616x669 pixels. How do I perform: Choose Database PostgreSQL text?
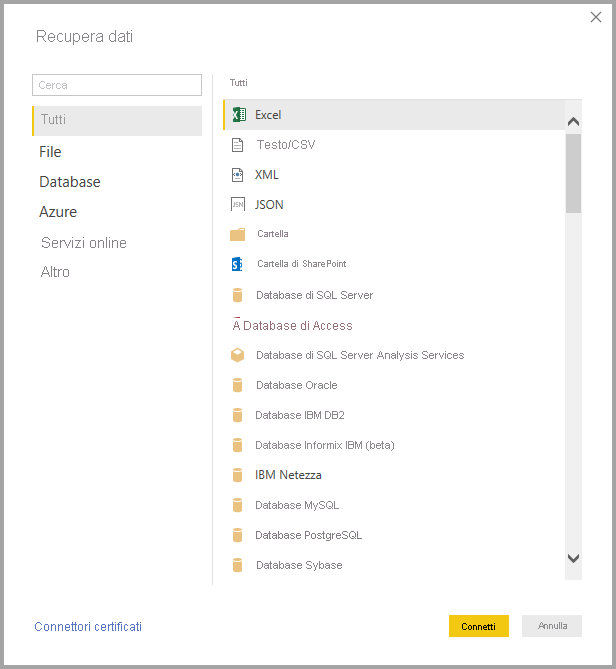308,535
